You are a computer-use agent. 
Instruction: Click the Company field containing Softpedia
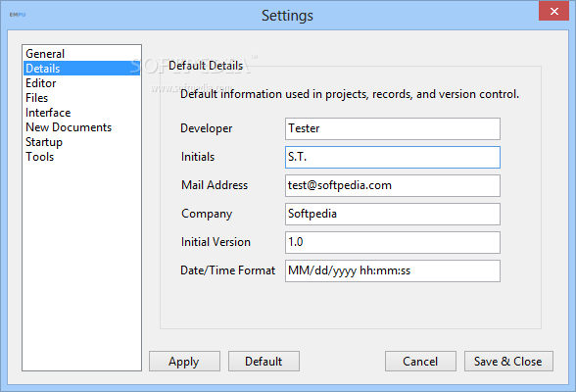(x=392, y=214)
